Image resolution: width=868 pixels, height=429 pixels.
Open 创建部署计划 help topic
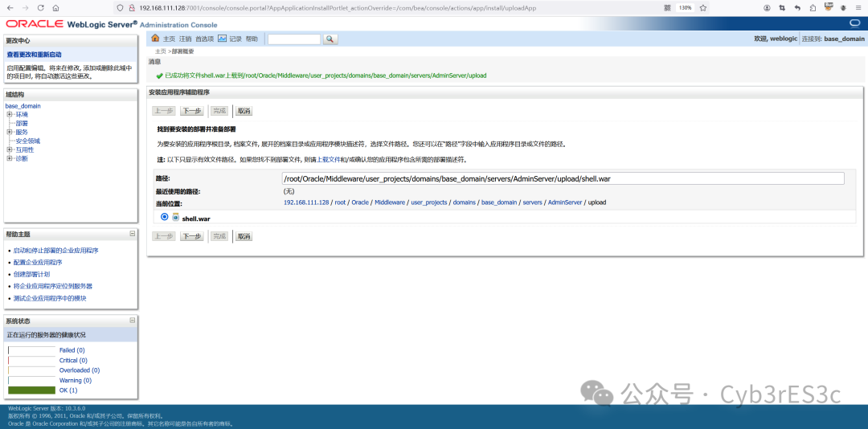pyautogui.click(x=31, y=275)
